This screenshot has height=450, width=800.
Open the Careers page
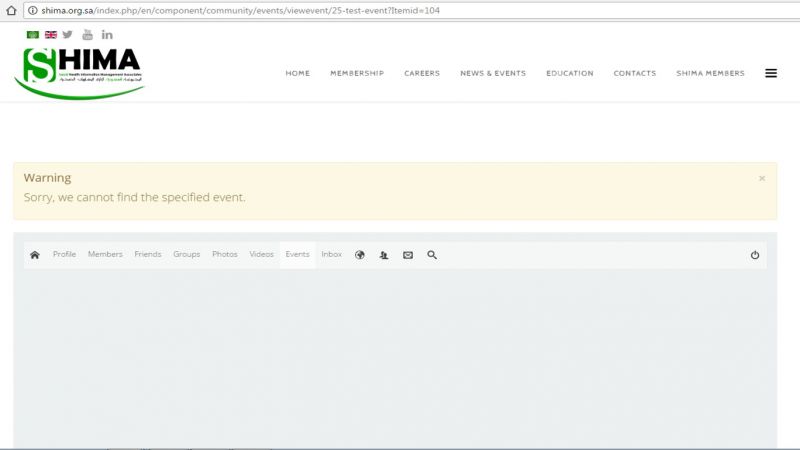[422, 73]
